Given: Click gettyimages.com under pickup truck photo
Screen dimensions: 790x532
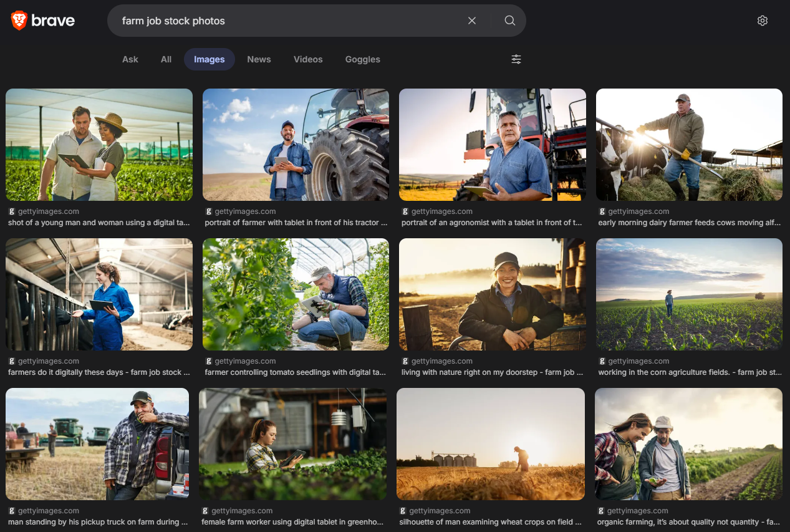Looking at the screenshot, I should click(49, 511).
